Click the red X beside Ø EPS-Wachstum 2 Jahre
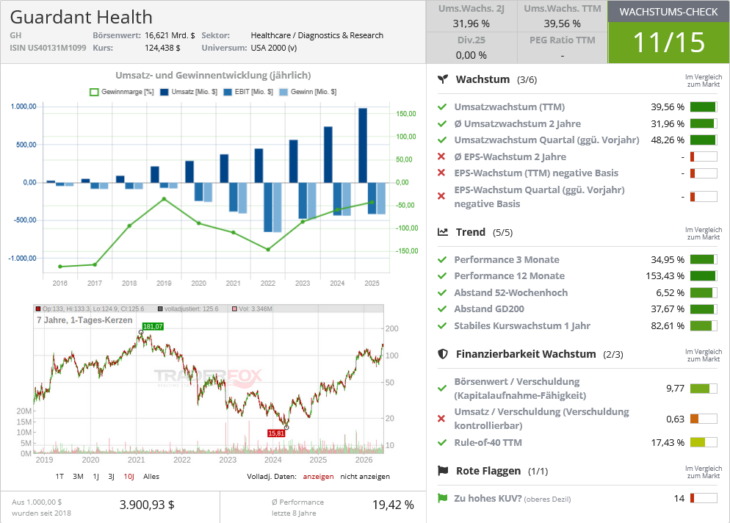This screenshot has height=523, width=730. point(442,156)
